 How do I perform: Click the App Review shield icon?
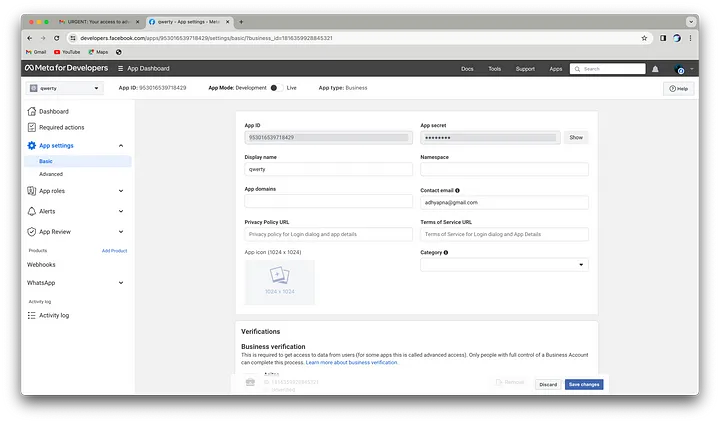coord(32,231)
